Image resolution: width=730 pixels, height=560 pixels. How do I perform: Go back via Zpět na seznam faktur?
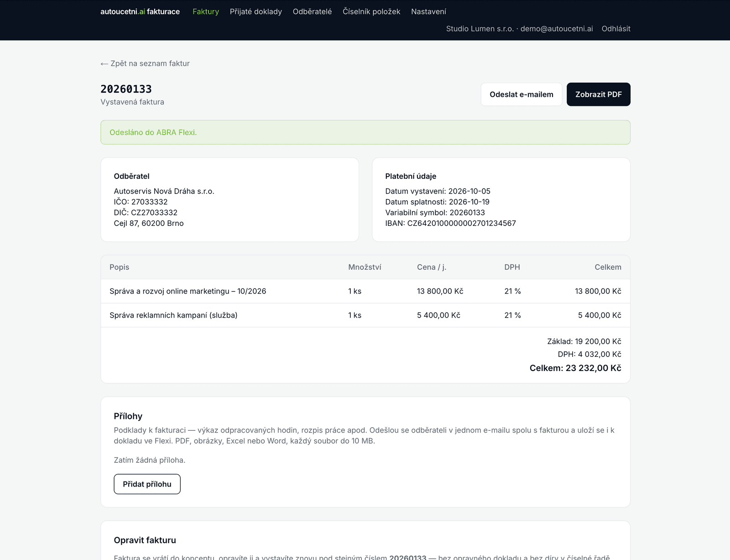[145, 63]
